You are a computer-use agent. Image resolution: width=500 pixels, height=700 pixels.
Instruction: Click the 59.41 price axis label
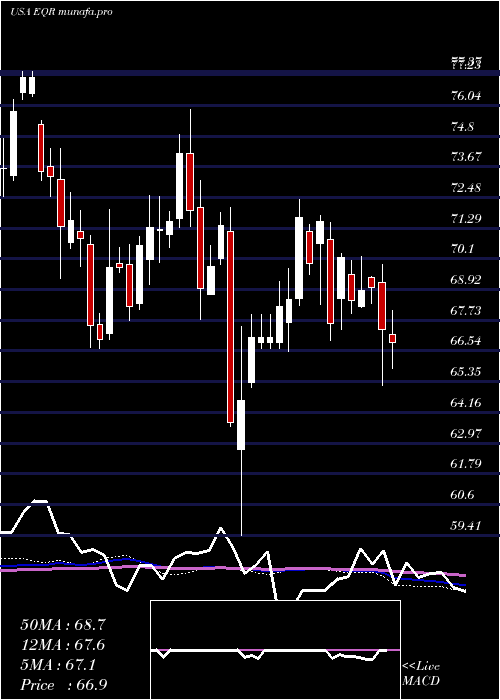[467, 525]
